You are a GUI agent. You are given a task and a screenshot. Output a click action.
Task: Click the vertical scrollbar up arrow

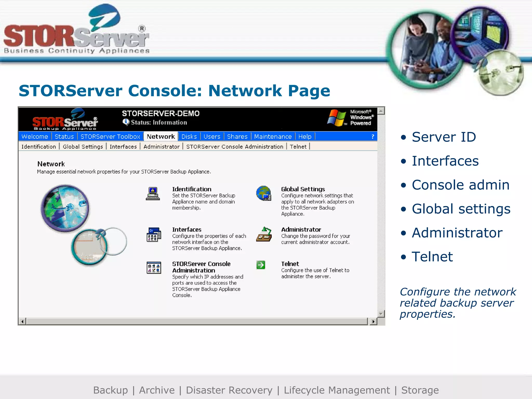click(381, 111)
